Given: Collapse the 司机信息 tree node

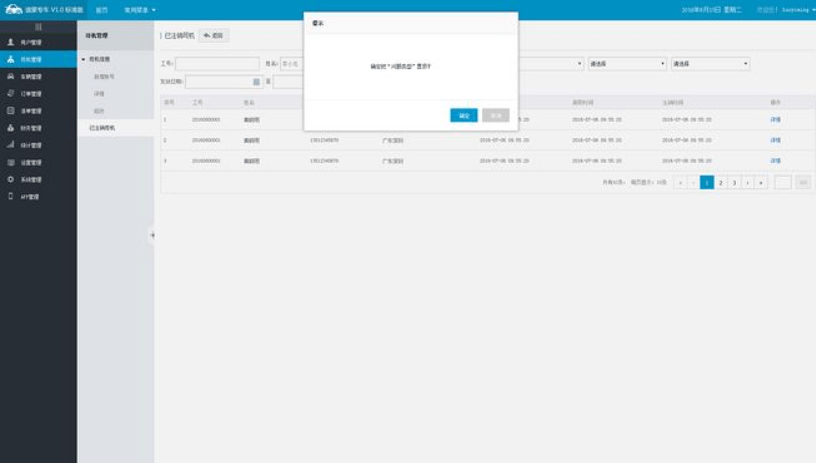Looking at the screenshot, I should [x=85, y=60].
